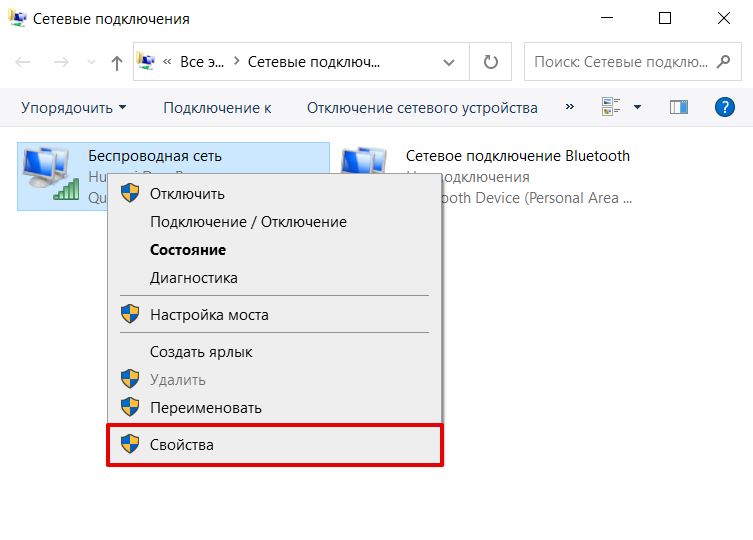Image resolution: width=753 pixels, height=540 pixels.
Task: Open the recent locations dropdown arrow
Action: coord(92,62)
